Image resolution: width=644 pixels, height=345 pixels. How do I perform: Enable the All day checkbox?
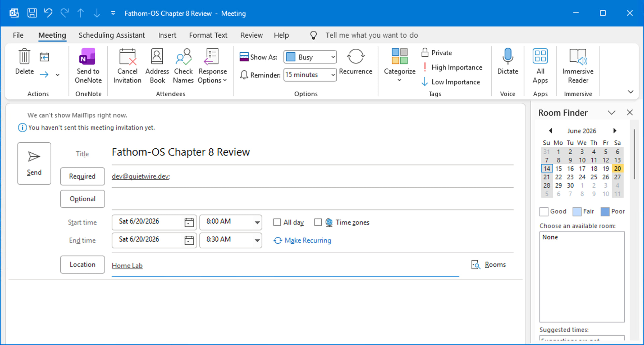click(x=277, y=222)
